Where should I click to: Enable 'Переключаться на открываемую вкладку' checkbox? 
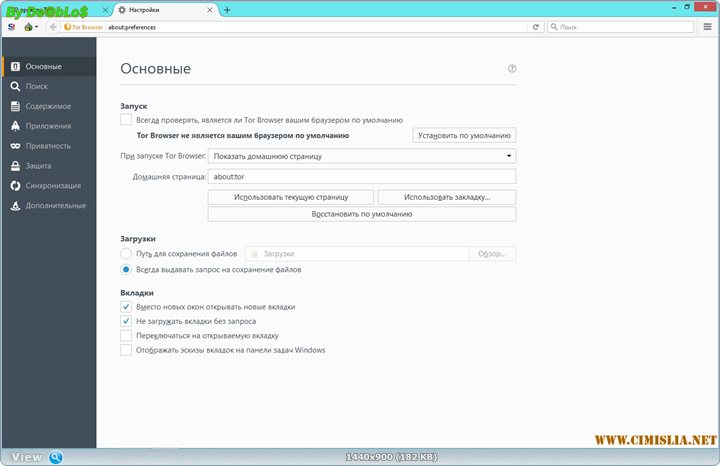126,336
